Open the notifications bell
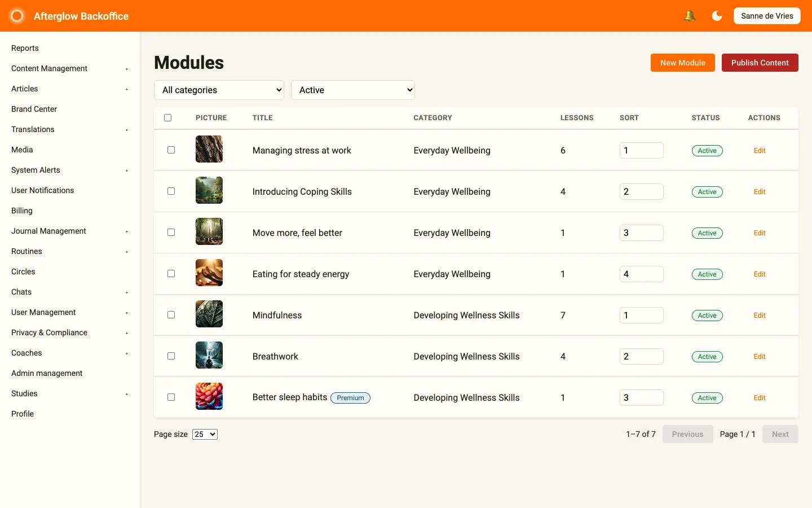 pyautogui.click(x=689, y=16)
